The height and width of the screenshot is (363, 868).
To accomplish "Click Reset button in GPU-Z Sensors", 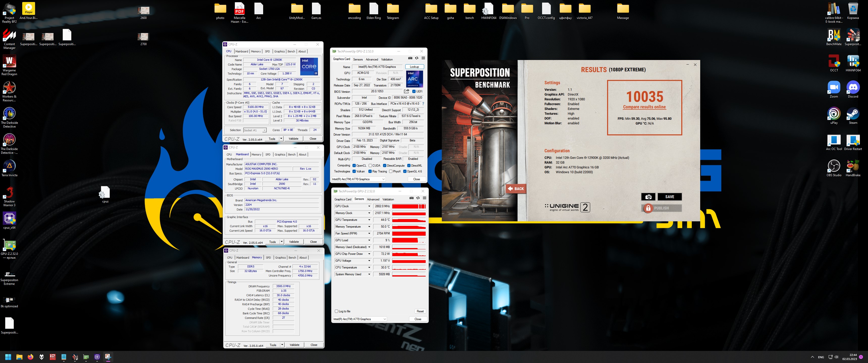I will coord(420,311).
